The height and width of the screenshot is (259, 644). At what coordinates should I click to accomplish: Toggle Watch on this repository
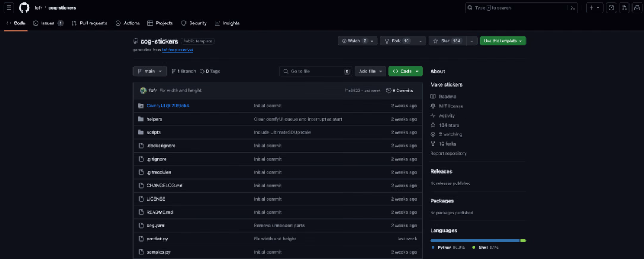[355, 41]
